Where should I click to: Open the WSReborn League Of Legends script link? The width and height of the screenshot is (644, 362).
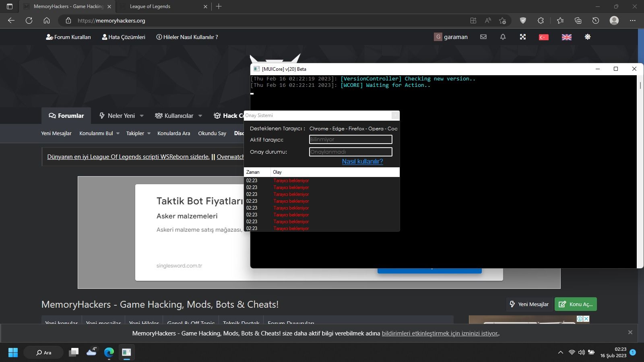coord(128,157)
